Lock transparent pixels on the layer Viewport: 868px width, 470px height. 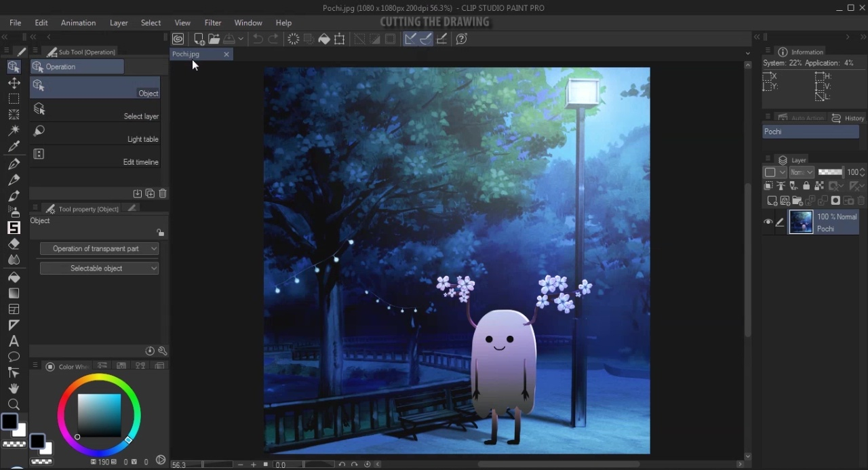click(818, 186)
